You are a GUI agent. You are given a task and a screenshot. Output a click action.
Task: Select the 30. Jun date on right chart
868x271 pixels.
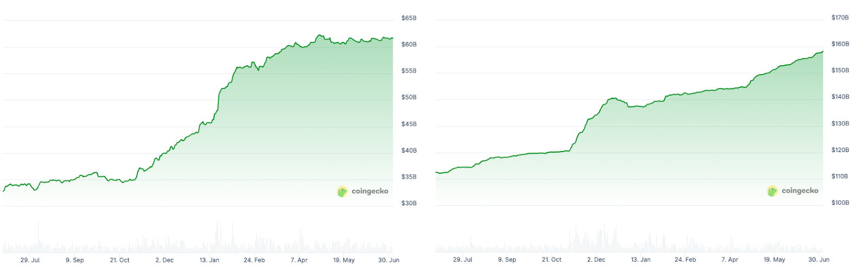coord(819,260)
